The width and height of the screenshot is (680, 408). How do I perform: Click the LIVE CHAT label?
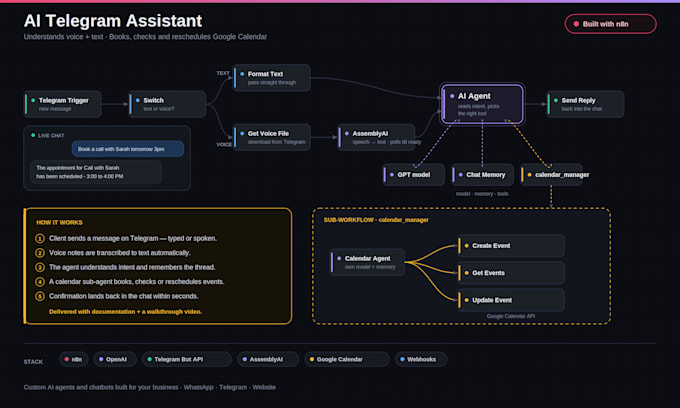[x=51, y=135]
